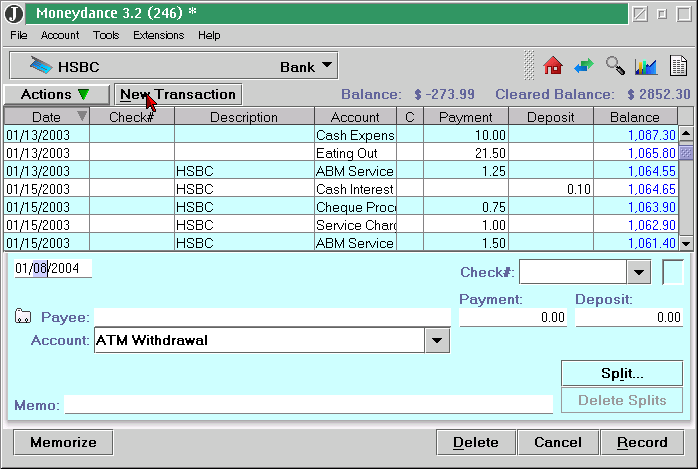Click the Payee input field
The height and width of the screenshot is (469, 698).
click(272, 317)
